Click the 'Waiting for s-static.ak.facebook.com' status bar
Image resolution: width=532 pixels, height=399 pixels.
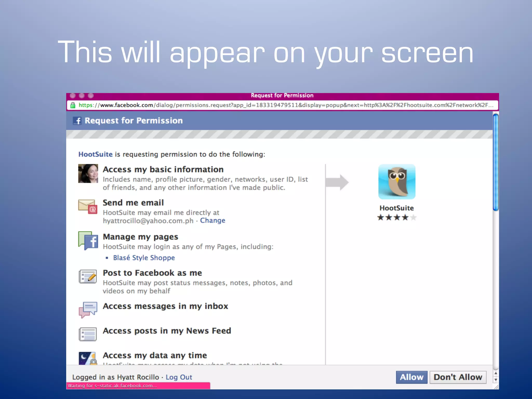[138, 386]
